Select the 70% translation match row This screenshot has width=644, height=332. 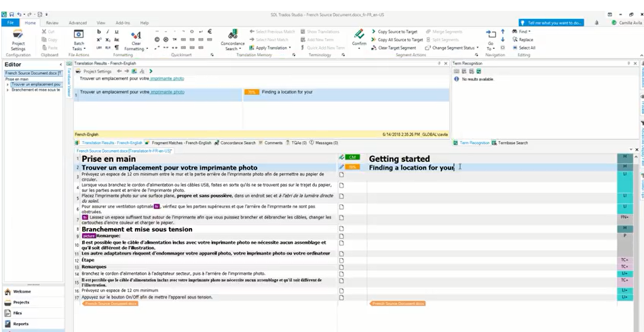(x=261, y=95)
